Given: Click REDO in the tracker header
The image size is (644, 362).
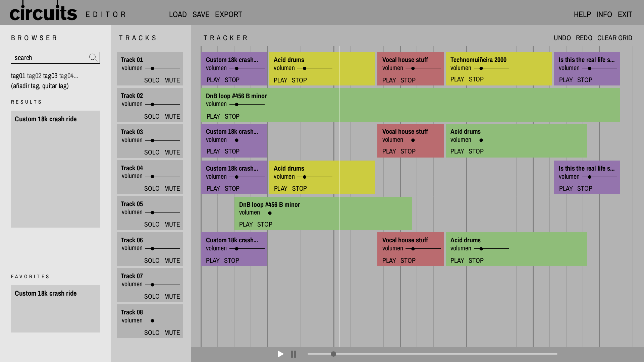Looking at the screenshot, I should [584, 38].
